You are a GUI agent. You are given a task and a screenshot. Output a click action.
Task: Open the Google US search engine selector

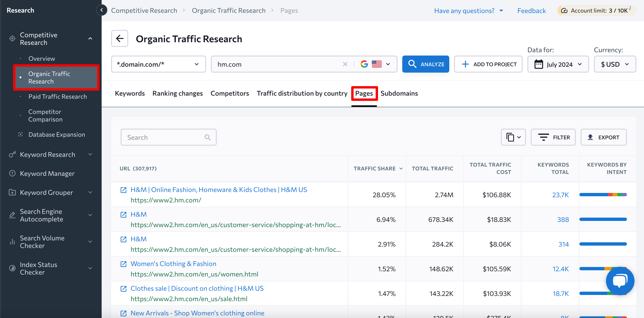click(375, 64)
